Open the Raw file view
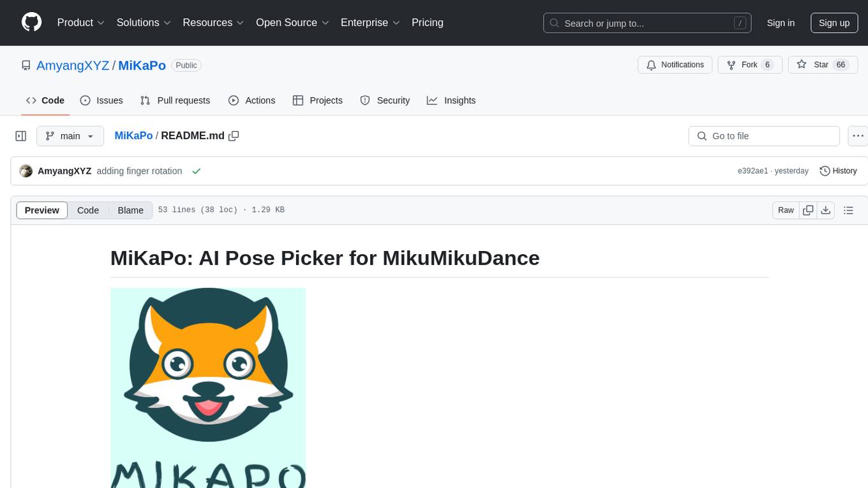This screenshot has height=488, width=868. pyautogui.click(x=786, y=210)
